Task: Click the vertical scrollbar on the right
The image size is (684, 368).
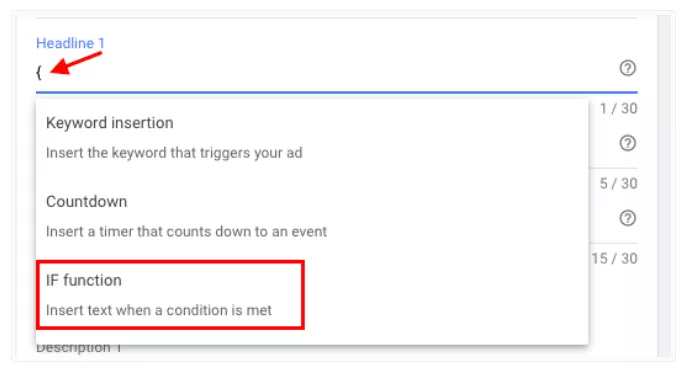Action: (x=664, y=186)
